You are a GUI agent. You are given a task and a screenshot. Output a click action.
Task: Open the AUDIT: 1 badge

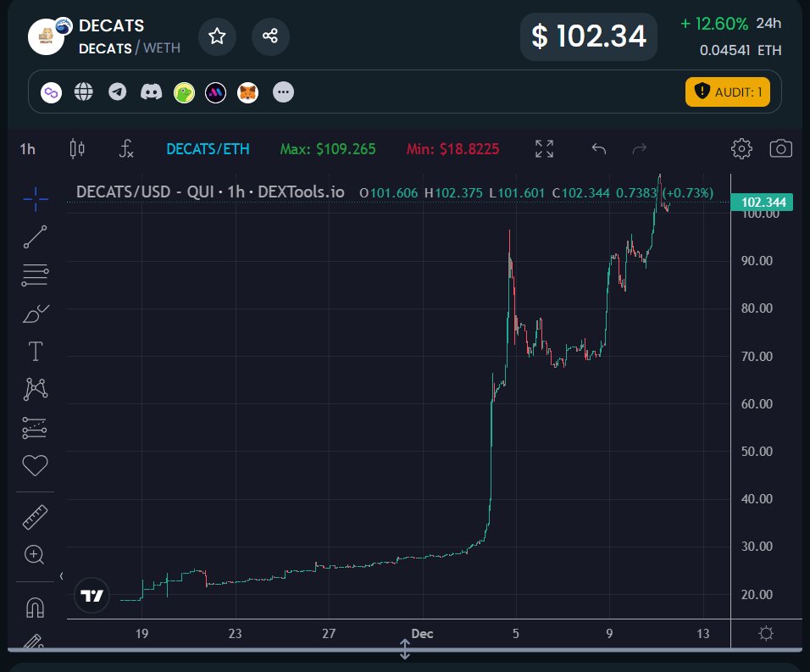coord(727,92)
